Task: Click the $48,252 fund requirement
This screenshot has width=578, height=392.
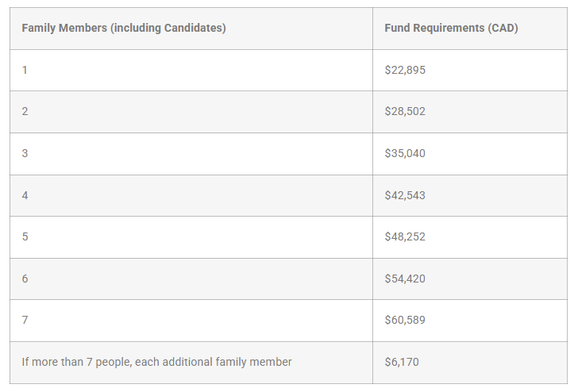Action: (405, 236)
